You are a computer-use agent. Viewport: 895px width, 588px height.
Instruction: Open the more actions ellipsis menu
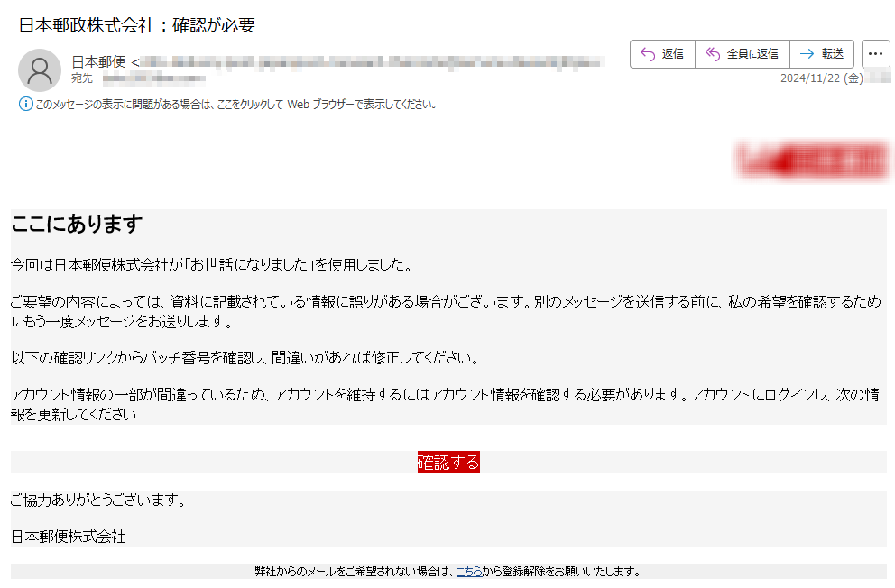[x=875, y=54]
